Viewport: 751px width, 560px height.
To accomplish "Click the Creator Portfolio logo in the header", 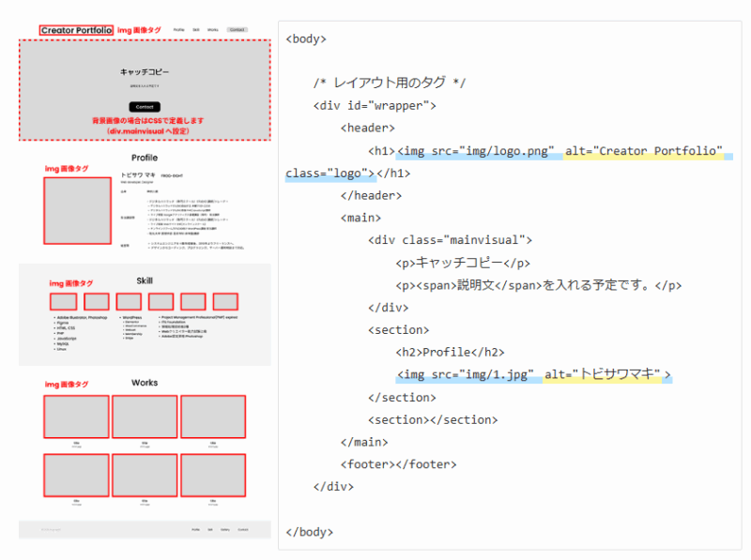I will [76, 30].
